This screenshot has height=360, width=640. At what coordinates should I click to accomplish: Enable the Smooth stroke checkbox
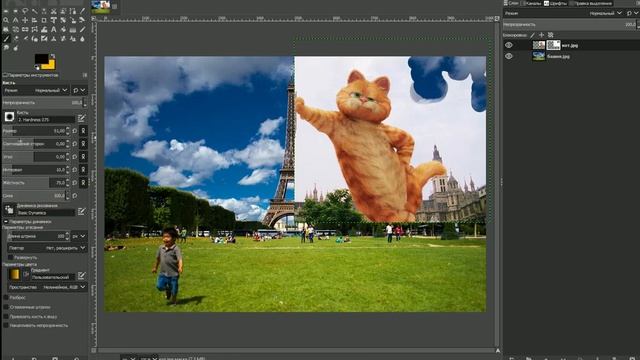[x=6, y=307]
